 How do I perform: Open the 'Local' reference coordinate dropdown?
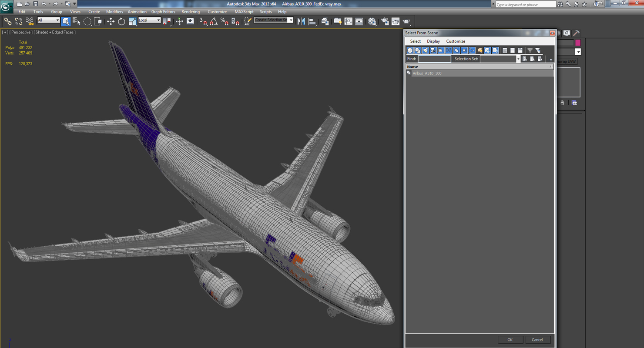pyautogui.click(x=149, y=20)
